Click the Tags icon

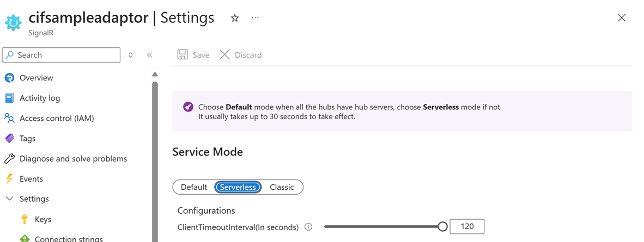(x=9, y=139)
